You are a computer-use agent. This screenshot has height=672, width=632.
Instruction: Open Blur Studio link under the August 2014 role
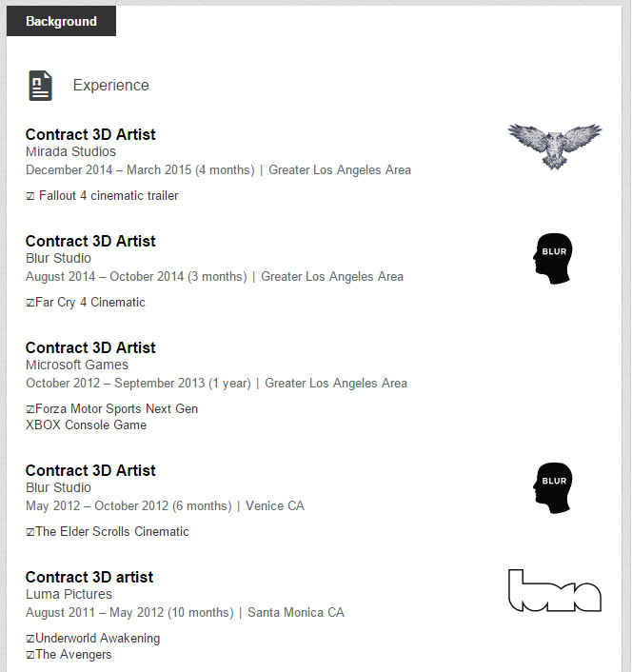[58, 258]
